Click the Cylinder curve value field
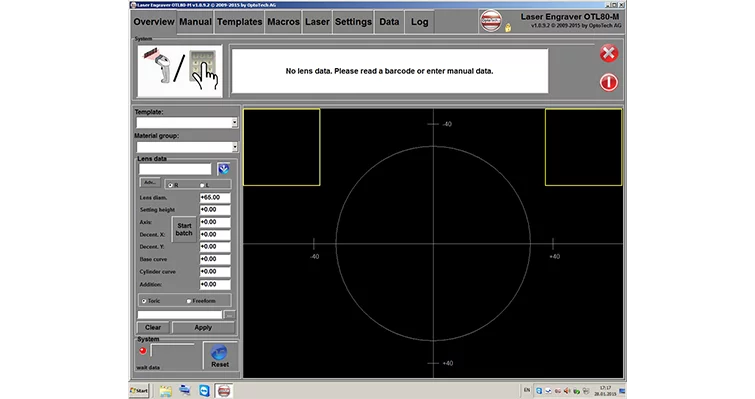Screen dimensions: 755x399 [x=215, y=271]
